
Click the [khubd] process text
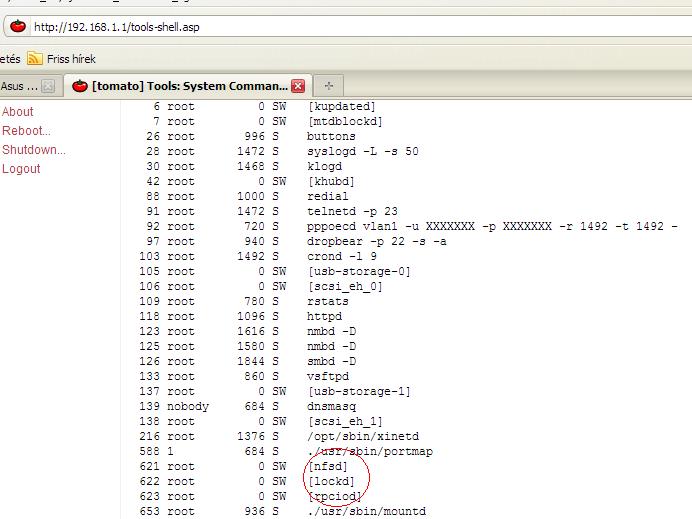pos(331,181)
